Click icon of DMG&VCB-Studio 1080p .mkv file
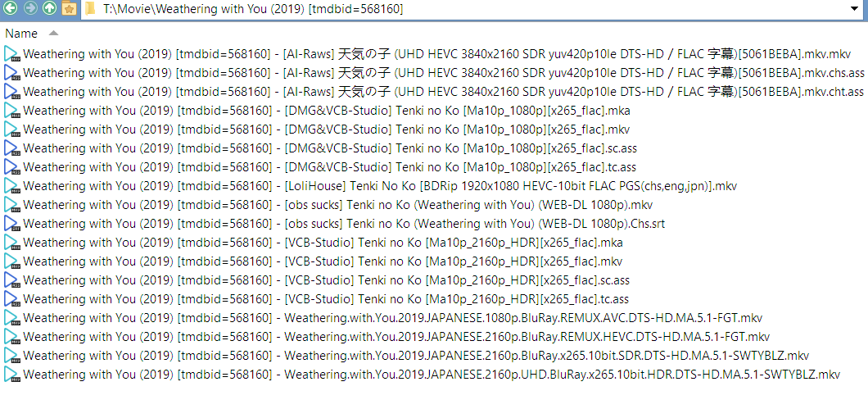The width and height of the screenshot is (868, 409). 12,130
